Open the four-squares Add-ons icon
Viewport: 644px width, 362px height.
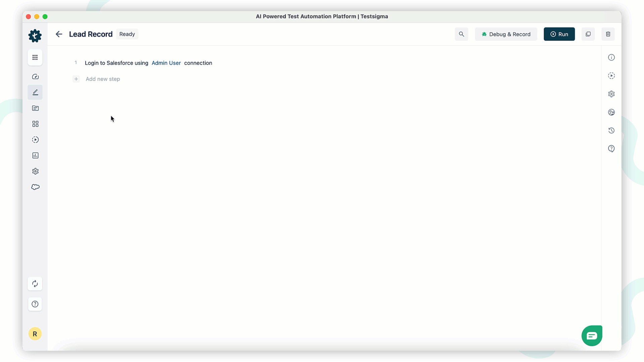coord(35,124)
